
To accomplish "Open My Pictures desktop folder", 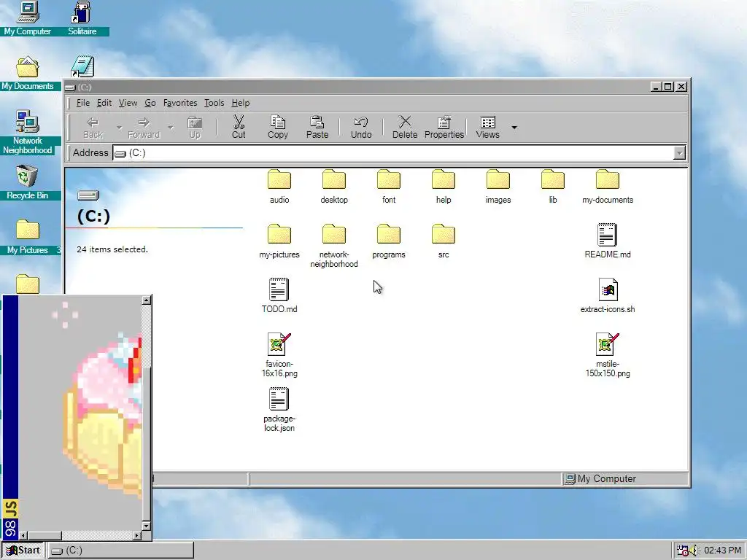I will 27,237.
